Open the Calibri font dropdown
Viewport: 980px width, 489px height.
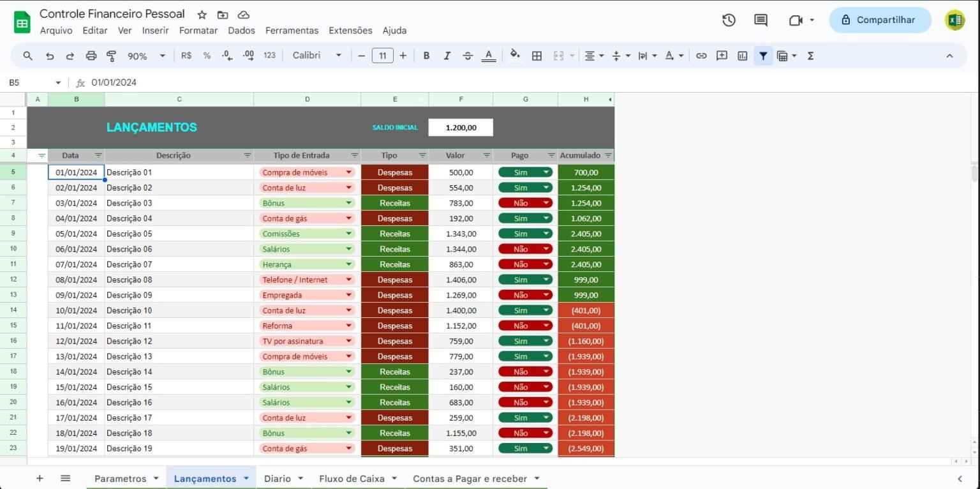(317, 56)
